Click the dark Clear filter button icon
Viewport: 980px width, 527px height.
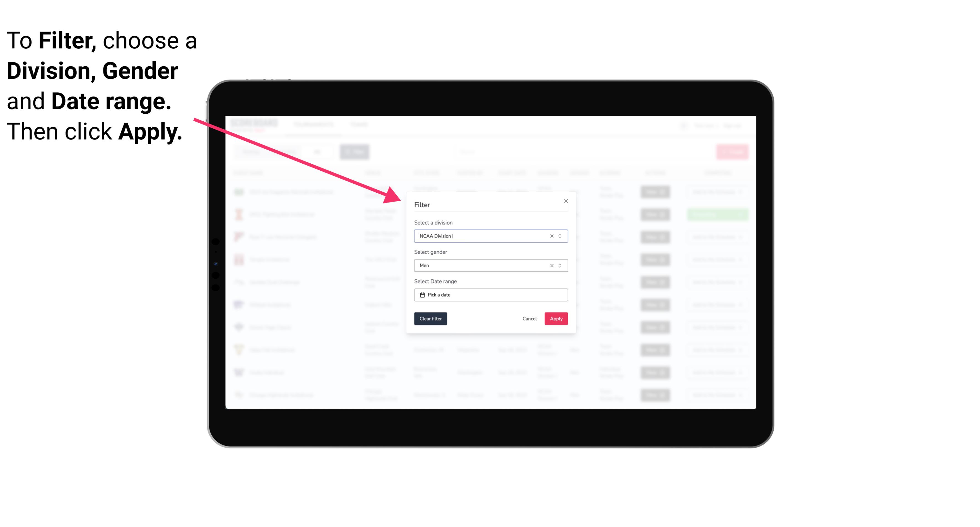click(431, 319)
